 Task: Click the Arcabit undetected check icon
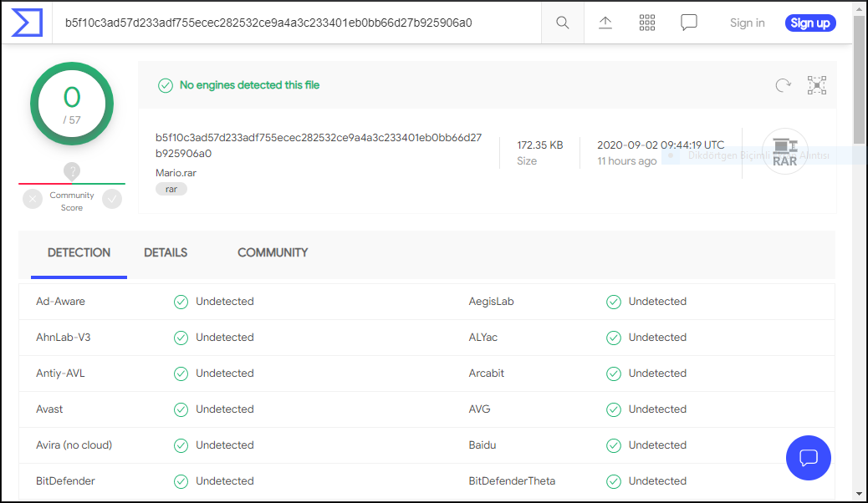click(x=613, y=373)
